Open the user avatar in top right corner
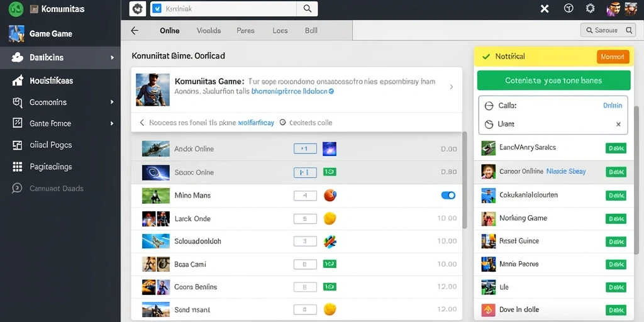The image size is (644, 322). coord(630,9)
